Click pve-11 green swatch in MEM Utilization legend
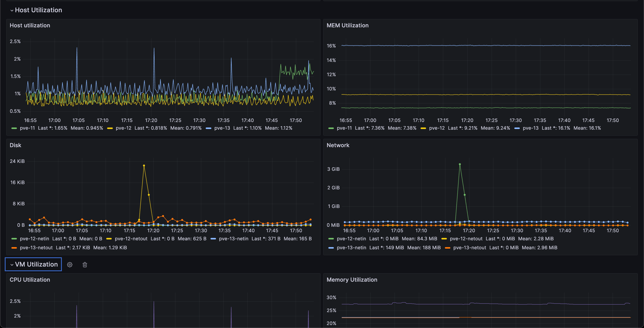Image resolution: width=644 pixels, height=328 pixels. coord(331,128)
